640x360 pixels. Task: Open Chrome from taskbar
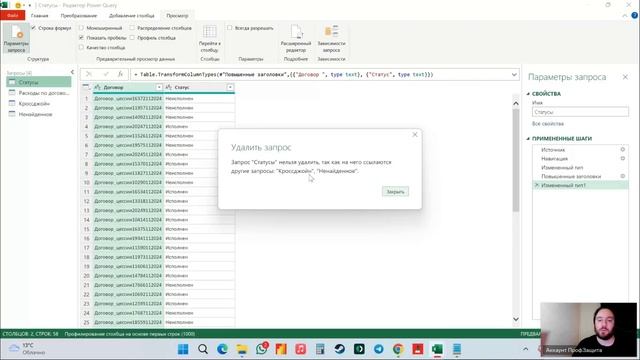[x=398, y=349]
